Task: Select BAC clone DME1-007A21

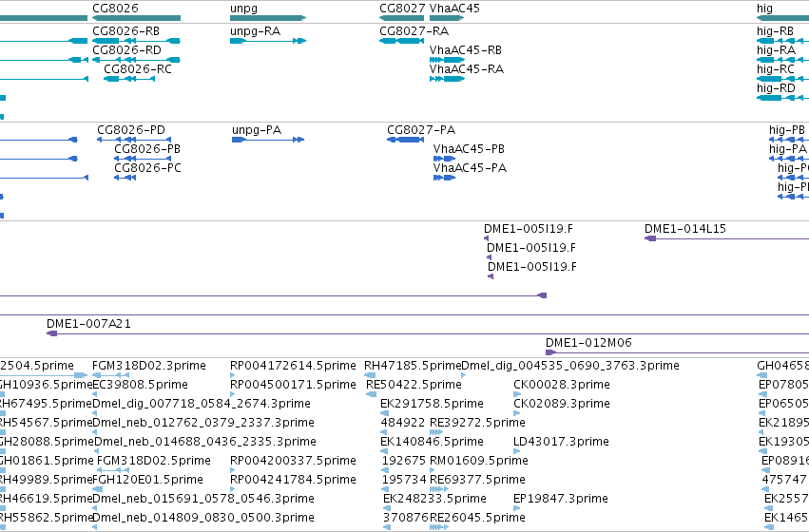Action: 88,324
